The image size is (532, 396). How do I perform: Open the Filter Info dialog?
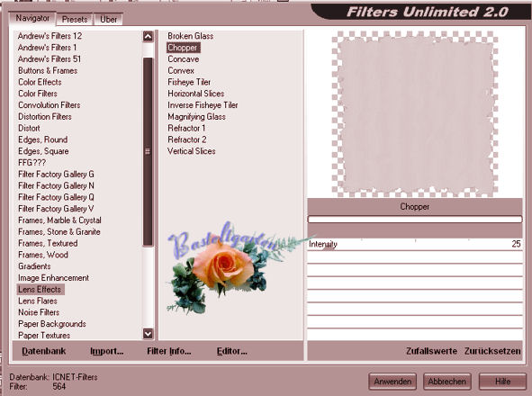(169, 351)
